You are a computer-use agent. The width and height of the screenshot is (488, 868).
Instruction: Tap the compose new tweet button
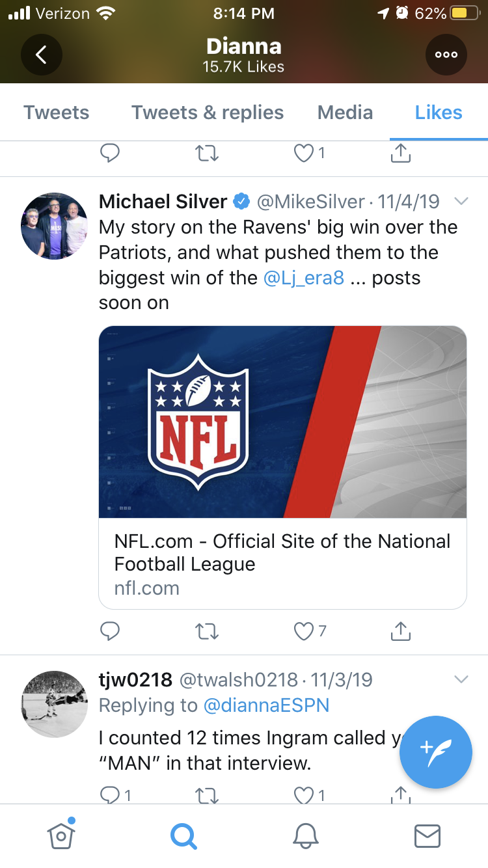[435, 752]
